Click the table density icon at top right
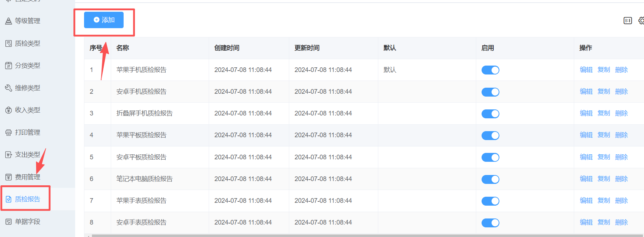The width and height of the screenshot is (644, 237). (x=628, y=21)
